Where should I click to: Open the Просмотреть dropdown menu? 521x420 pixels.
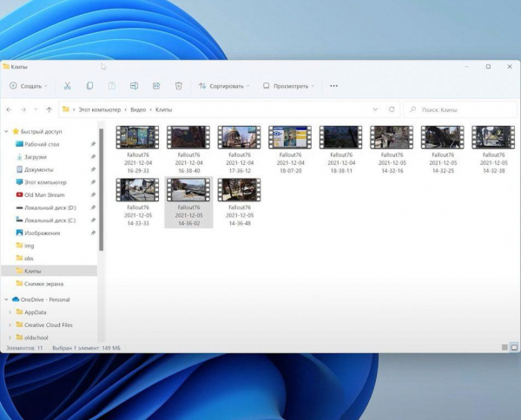point(288,86)
